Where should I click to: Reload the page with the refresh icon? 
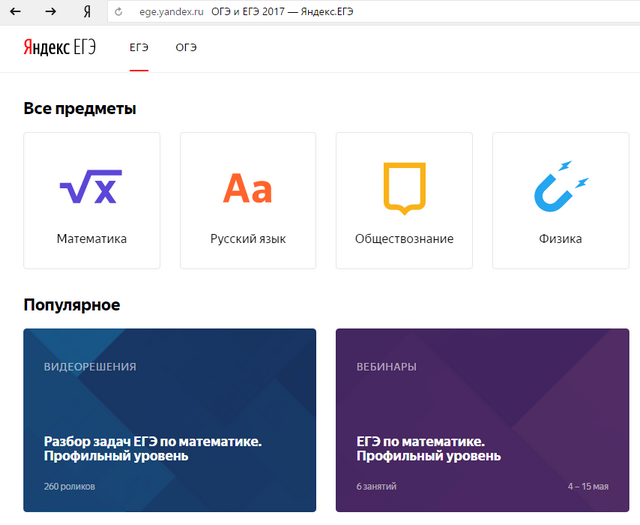118,12
